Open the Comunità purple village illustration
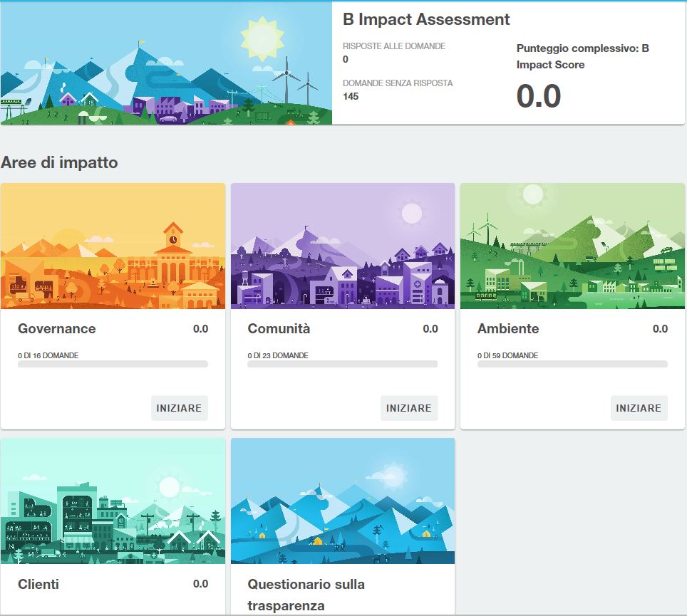The width and height of the screenshot is (687, 616). (x=343, y=246)
